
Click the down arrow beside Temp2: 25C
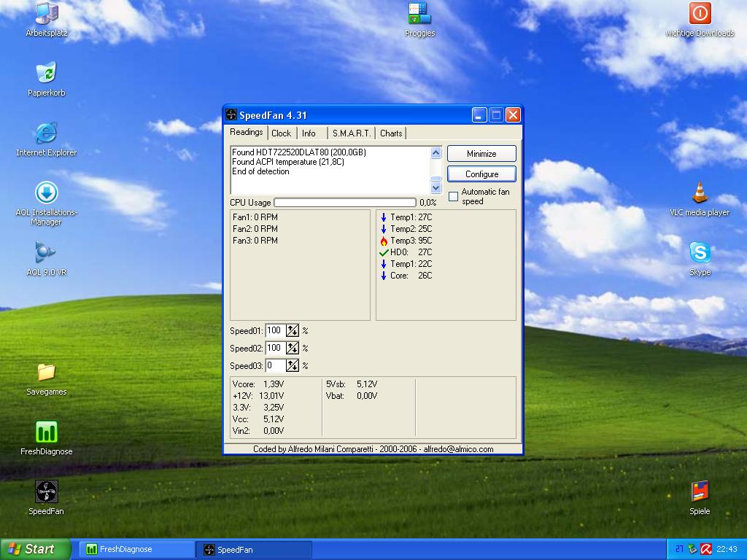384,229
